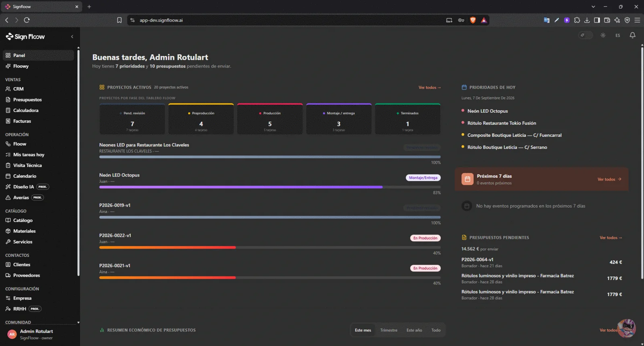Image resolution: width=644 pixels, height=346 pixels.
Task: Bookmark this page from the address bar
Action: [119, 20]
